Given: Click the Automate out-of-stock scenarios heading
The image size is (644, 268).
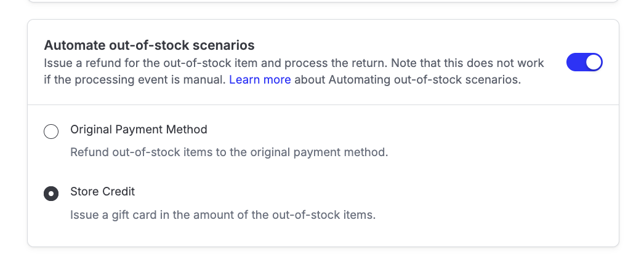Looking at the screenshot, I should (149, 45).
